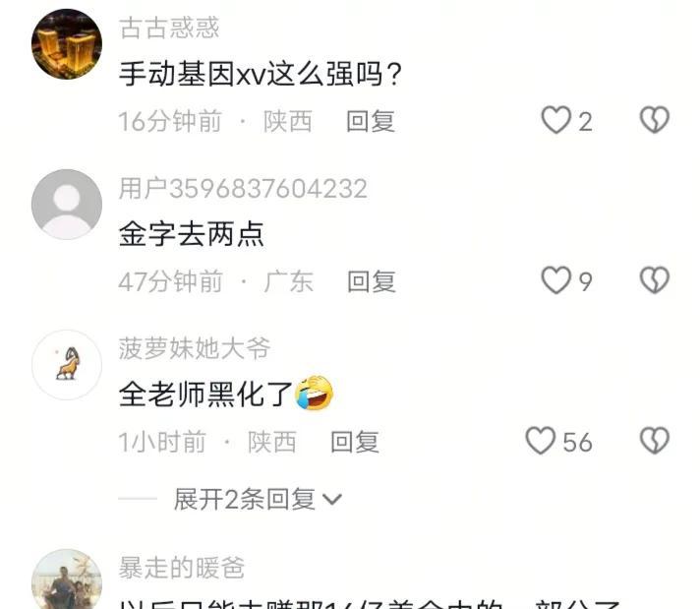Screen dimensions: 700x609
Task: Reply to the 47分钟前 comment
Action: (372, 281)
